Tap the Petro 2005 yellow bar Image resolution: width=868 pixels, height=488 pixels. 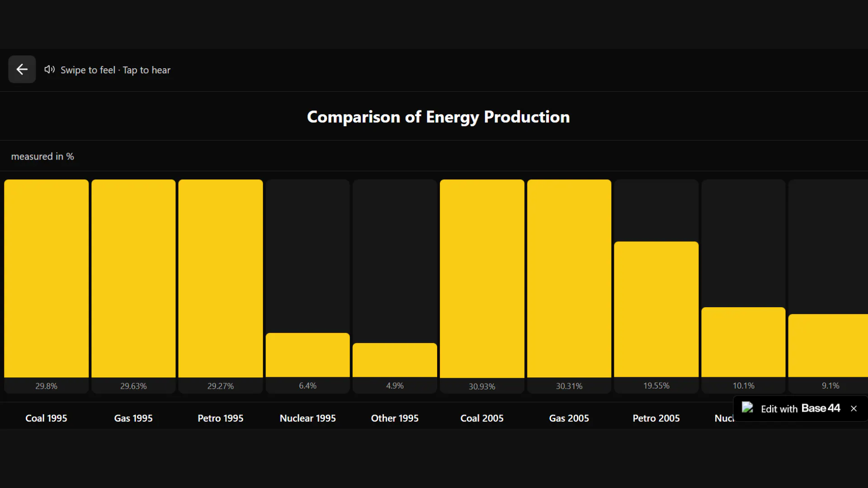coord(656,309)
